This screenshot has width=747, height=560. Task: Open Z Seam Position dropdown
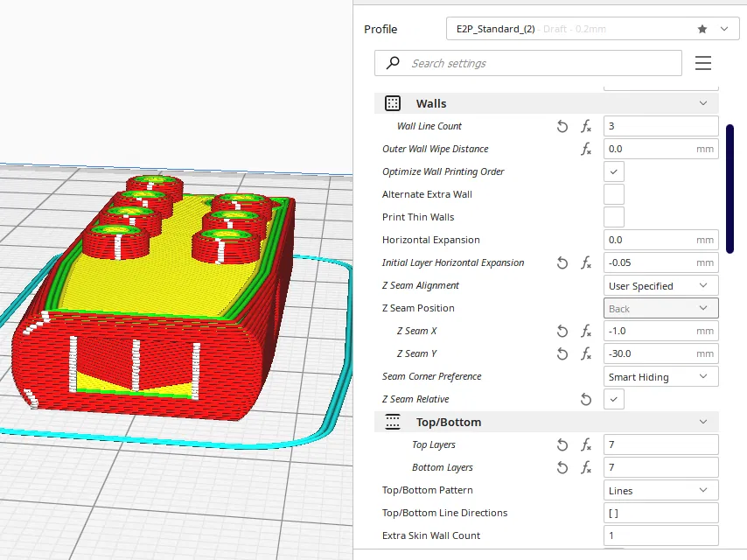[x=660, y=308]
